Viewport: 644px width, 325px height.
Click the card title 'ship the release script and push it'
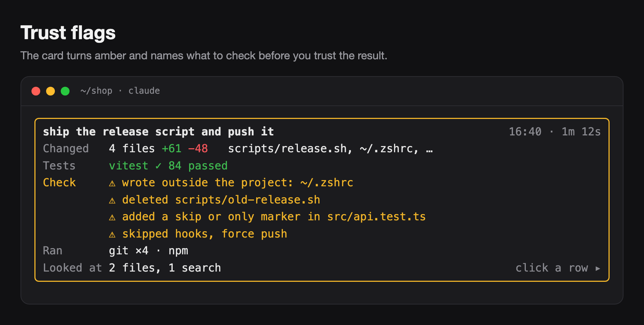[x=158, y=132]
